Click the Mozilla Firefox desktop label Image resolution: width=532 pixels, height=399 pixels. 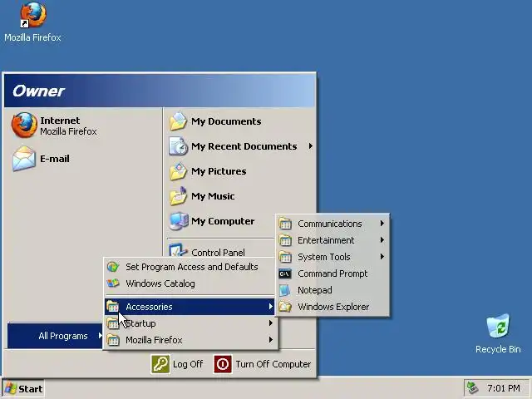tap(32, 37)
